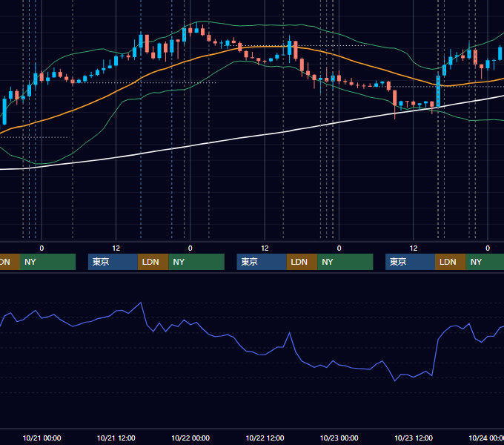Click the 10/23 12:00 time axis label
The image size is (504, 445).
pyautogui.click(x=414, y=438)
